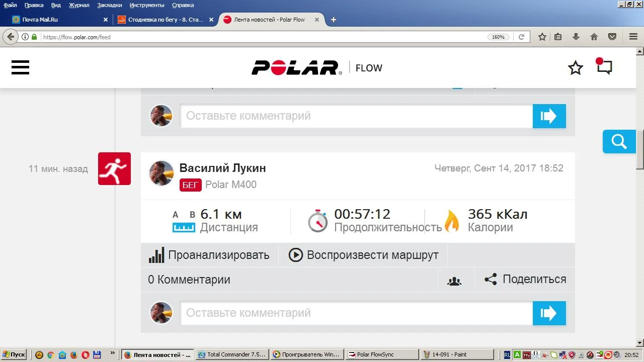Open the Инструменты menu
The width and height of the screenshot is (644, 362).
pyautogui.click(x=147, y=5)
